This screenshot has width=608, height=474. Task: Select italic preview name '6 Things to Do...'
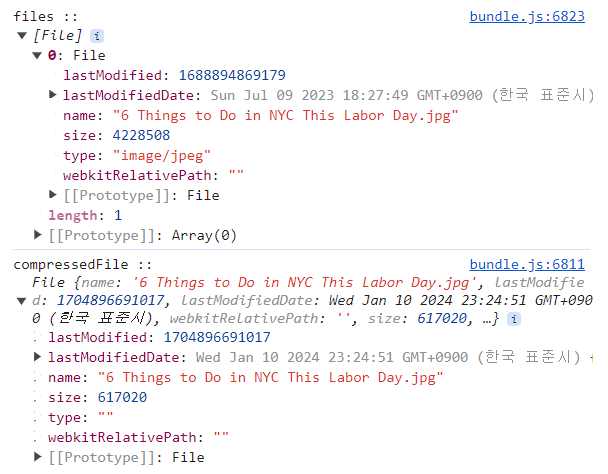pyautogui.click(x=304, y=283)
